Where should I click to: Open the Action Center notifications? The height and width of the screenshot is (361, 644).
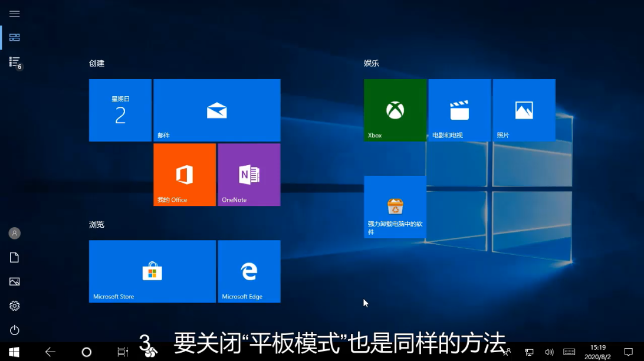point(629,352)
